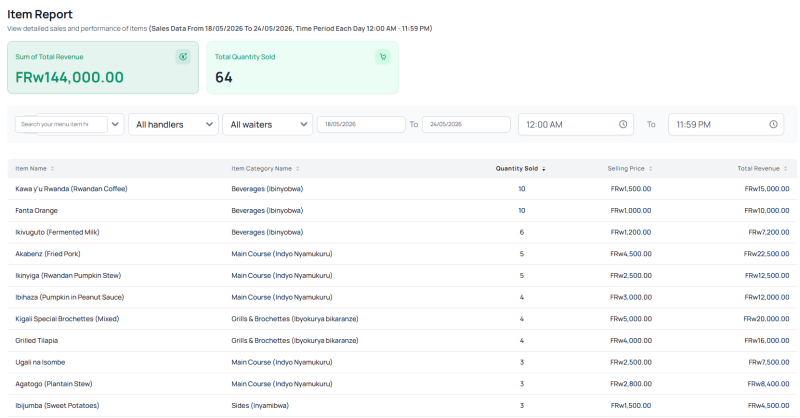Click FRw22,500.00 total revenue value
800x418 pixels.
[x=766, y=254]
